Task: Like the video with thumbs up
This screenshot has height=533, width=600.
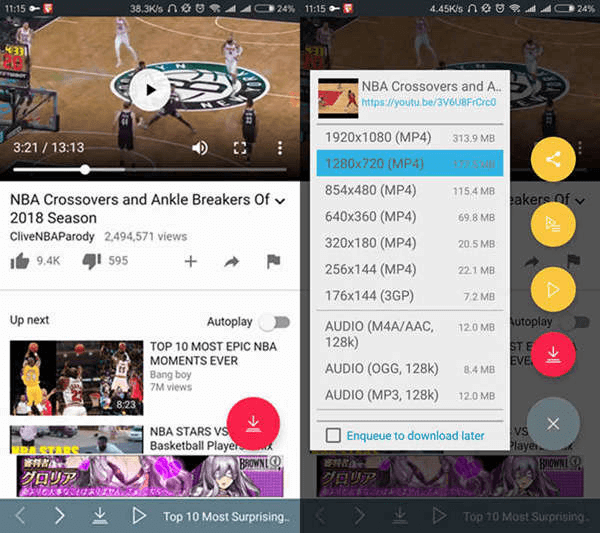Action: click(x=20, y=261)
